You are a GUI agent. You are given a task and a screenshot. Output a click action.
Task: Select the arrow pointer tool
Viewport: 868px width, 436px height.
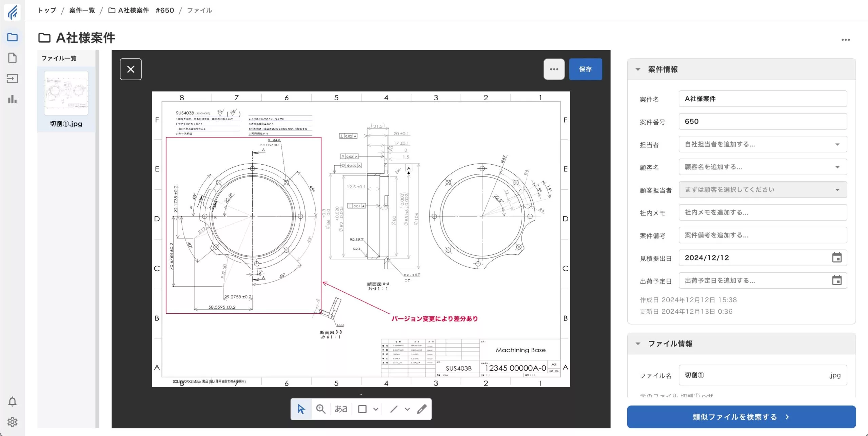[x=301, y=409]
